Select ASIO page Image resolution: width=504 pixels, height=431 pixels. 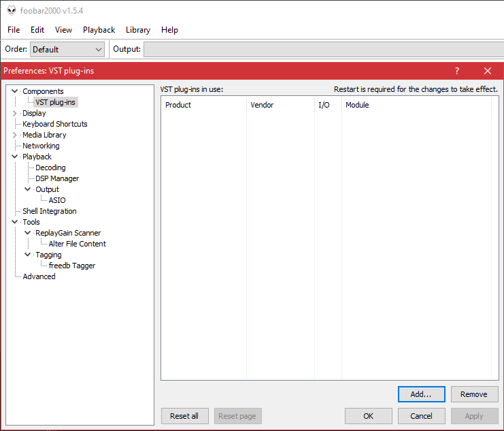(57, 200)
